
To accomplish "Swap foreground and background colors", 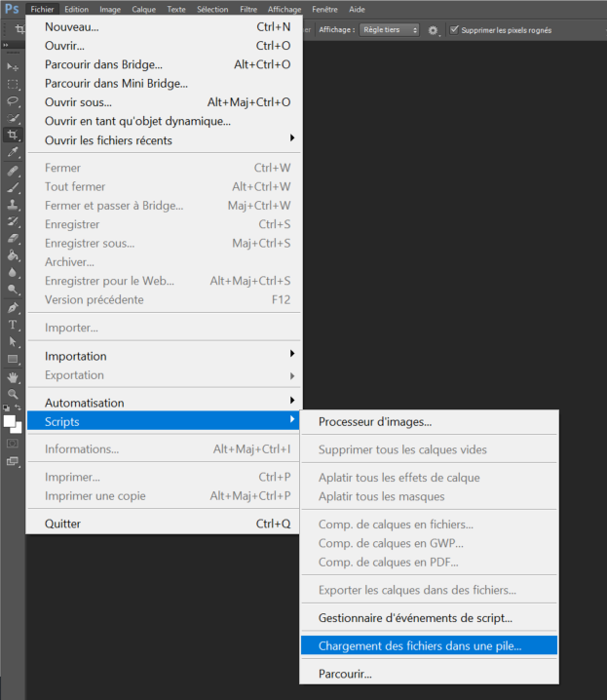I will point(18,408).
